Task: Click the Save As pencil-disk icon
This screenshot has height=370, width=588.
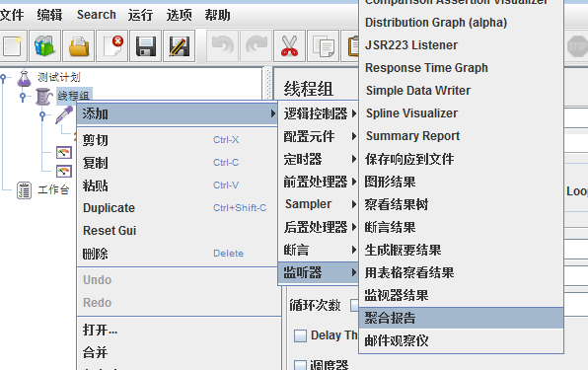Action: tap(180, 46)
